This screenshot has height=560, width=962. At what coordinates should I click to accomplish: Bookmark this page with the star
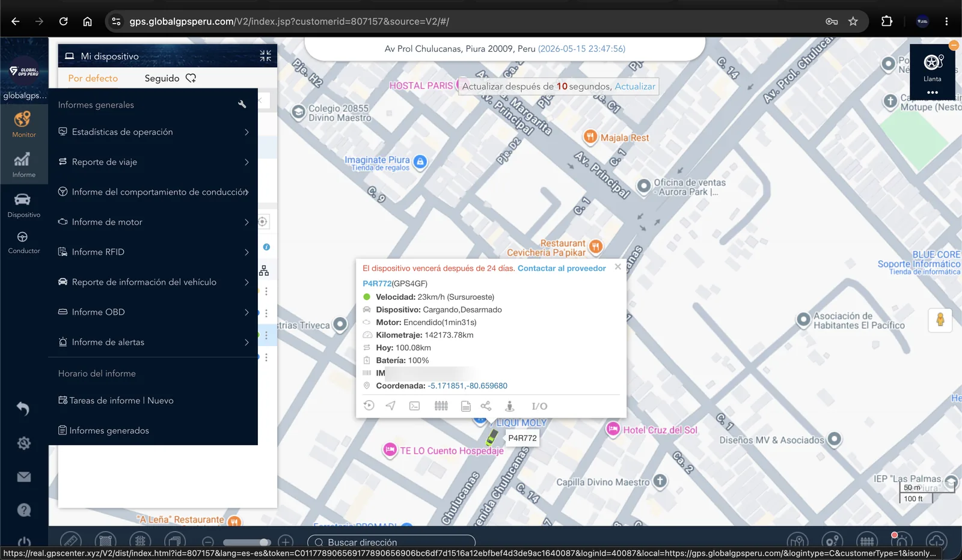853,22
